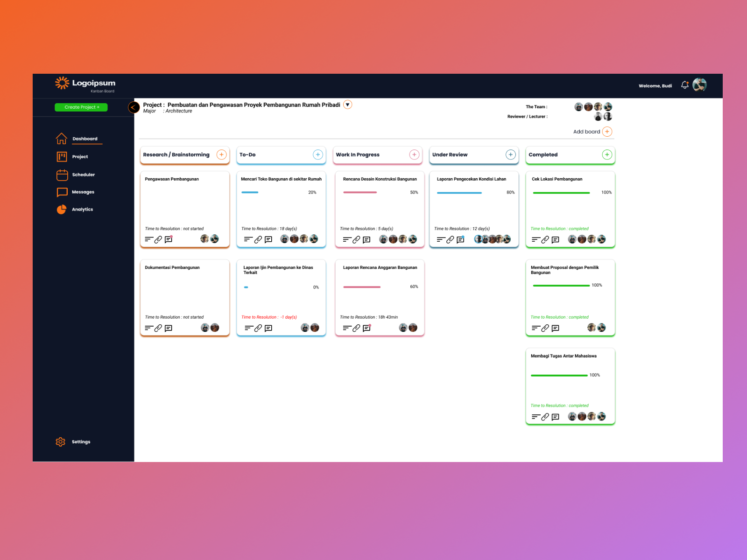Open the description icon on Rencana Desain Konstruksi card
Image resolution: width=747 pixels, height=560 pixels.
347,239
